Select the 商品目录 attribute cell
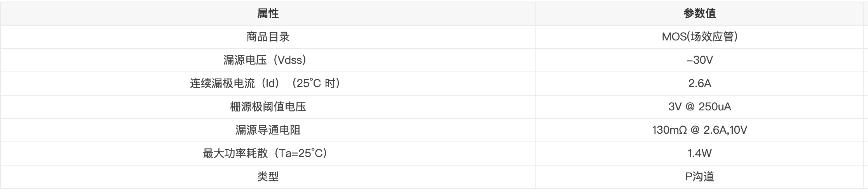 point(268,37)
